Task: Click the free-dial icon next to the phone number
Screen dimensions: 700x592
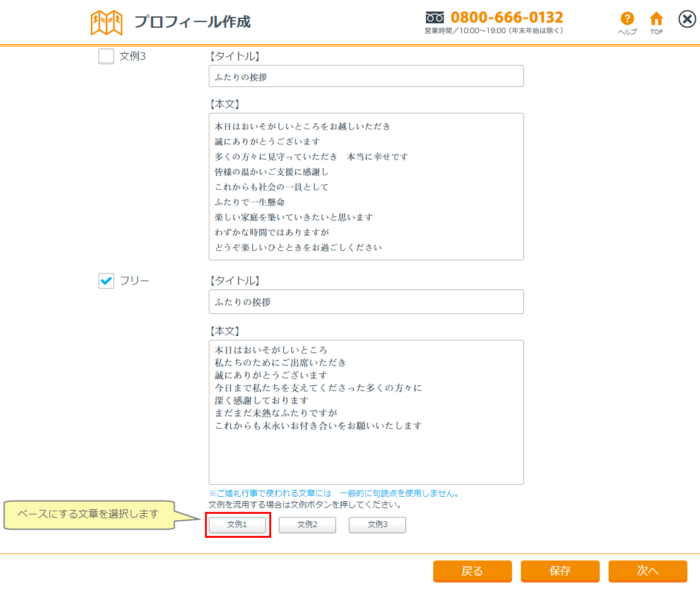Action: [435, 17]
